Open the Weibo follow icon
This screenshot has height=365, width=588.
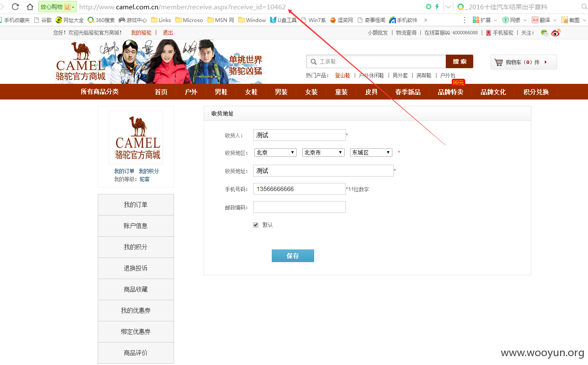(x=555, y=33)
